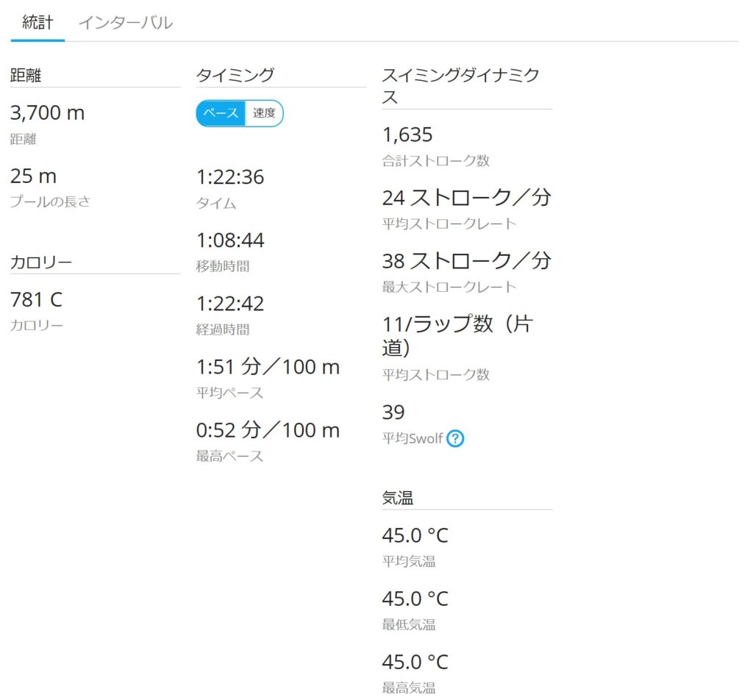Click the 気温 section heading
Screen dimensions: 753x700
click(398, 498)
